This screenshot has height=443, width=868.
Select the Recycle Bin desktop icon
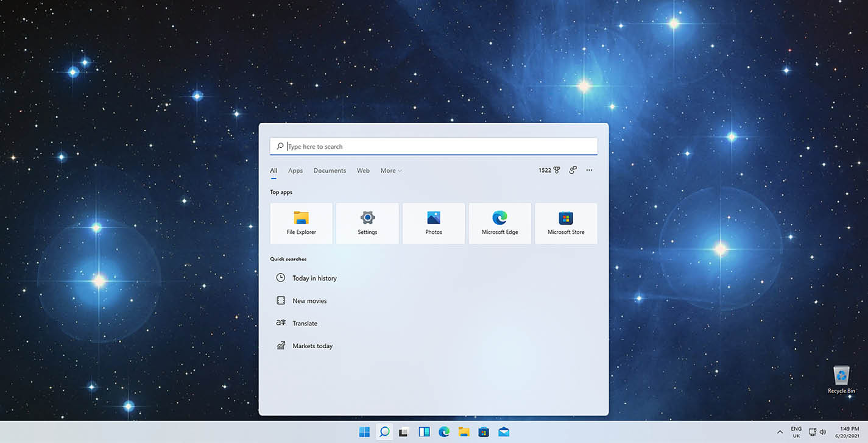[x=841, y=380]
